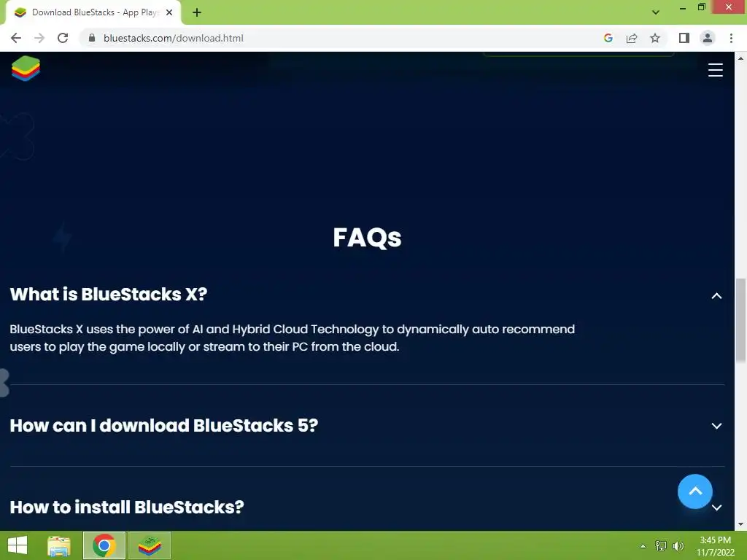Open the browser side panel
This screenshot has width=747, height=560.
684,38
